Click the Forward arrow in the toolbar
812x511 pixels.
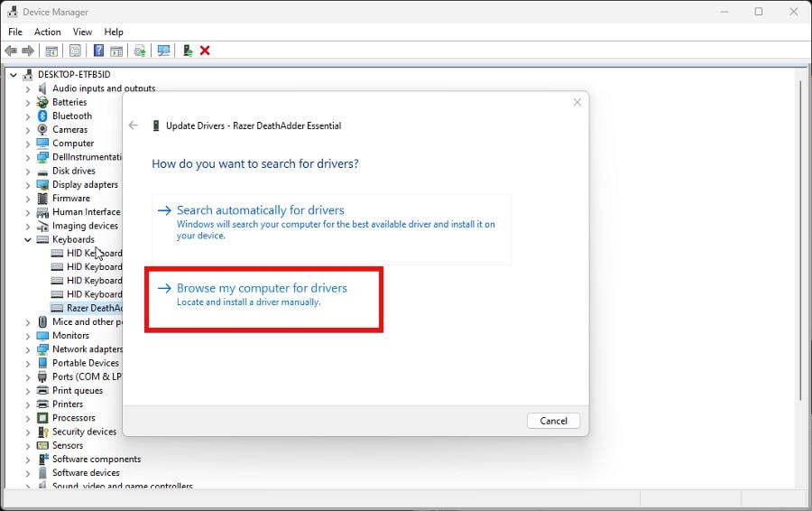point(28,51)
